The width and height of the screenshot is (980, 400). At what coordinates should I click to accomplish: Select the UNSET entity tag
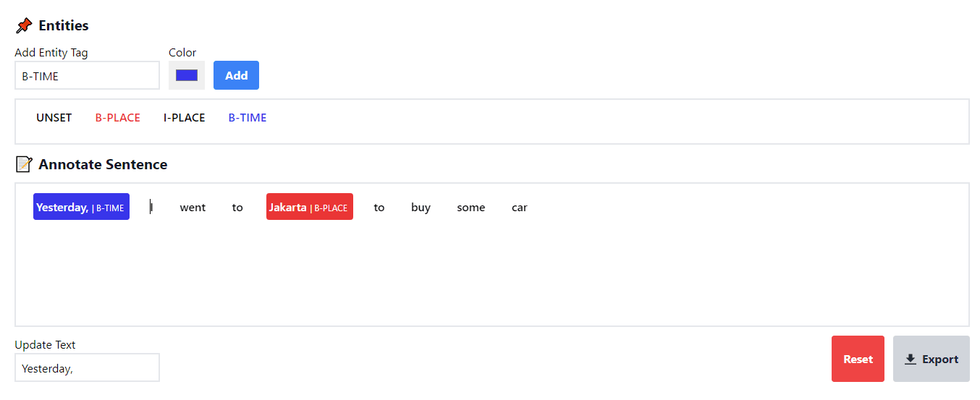54,118
